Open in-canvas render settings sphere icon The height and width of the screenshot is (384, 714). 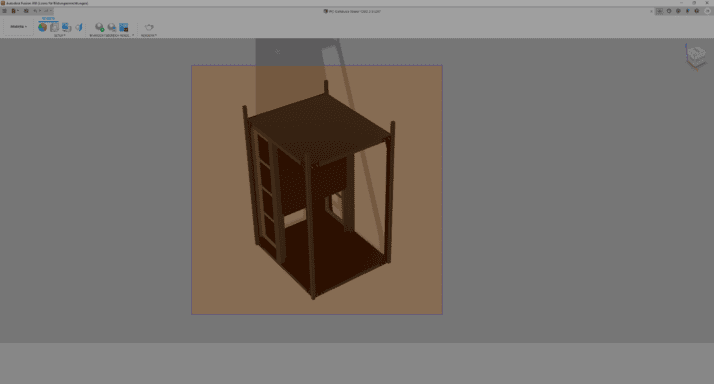click(x=112, y=27)
